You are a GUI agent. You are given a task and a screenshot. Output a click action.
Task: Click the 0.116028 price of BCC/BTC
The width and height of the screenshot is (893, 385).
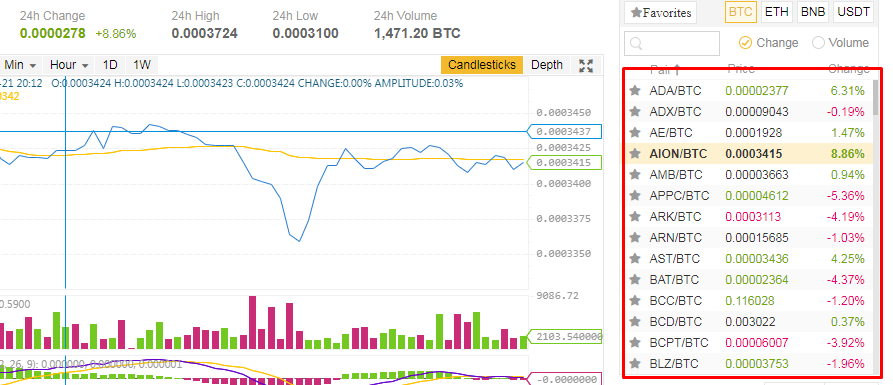[x=750, y=300]
